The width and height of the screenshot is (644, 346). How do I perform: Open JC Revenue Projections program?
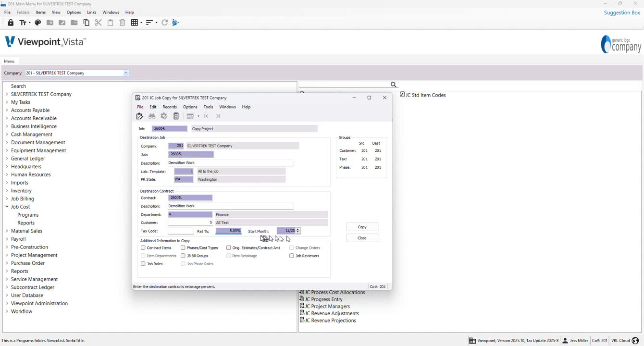tap(328, 321)
